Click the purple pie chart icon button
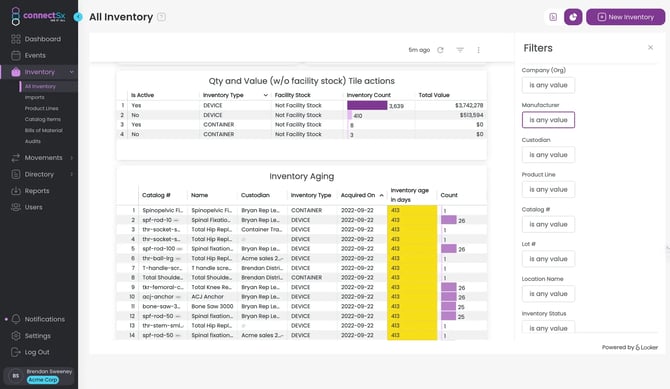 click(x=573, y=17)
